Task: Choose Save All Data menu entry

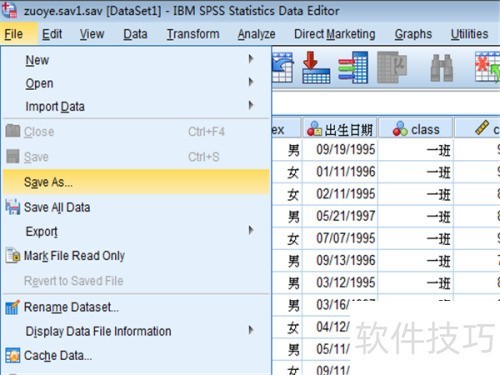Action: pos(136,207)
